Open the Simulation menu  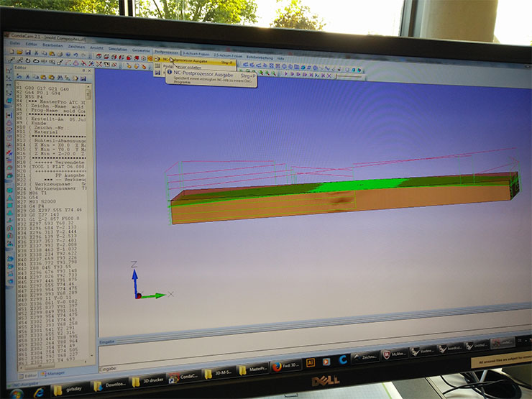[118, 49]
